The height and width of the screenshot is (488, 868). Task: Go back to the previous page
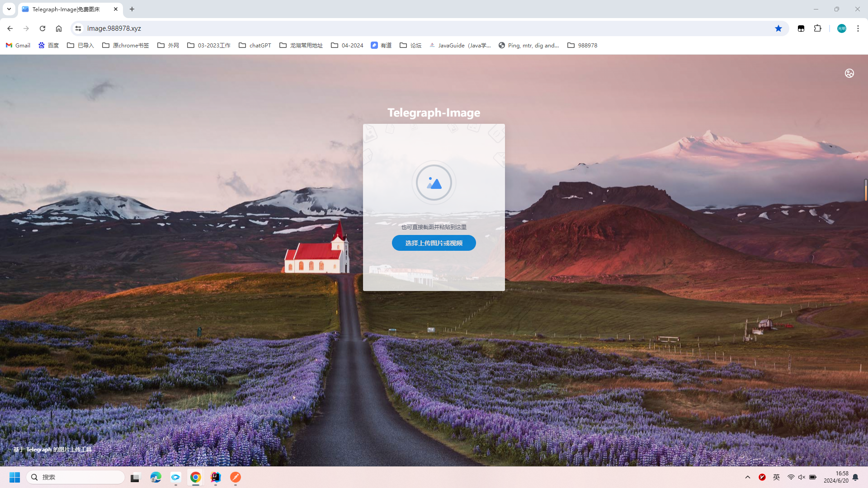tap(10, 28)
